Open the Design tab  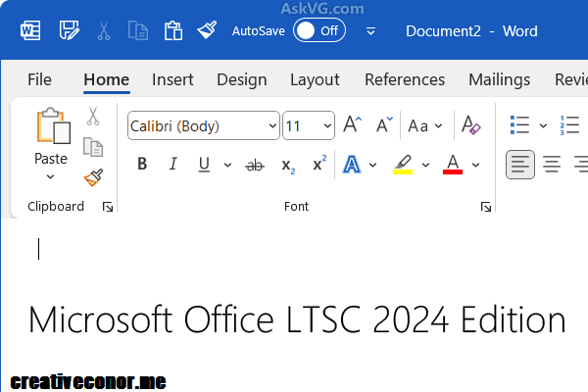click(242, 80)
